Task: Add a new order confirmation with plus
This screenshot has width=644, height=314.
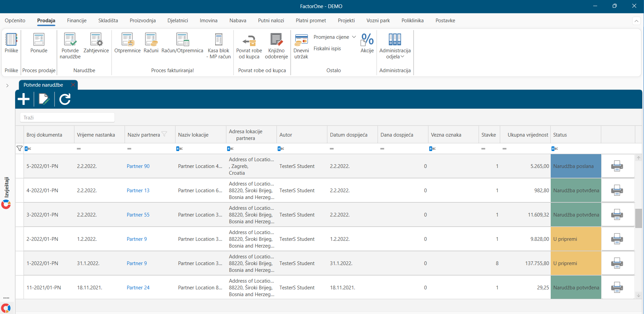Action: coord(24,99)
